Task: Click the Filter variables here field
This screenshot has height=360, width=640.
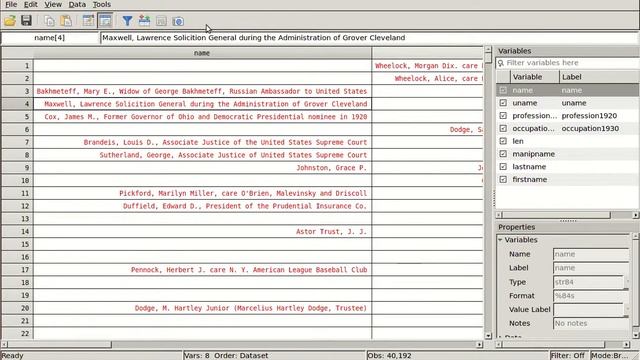Action: click(567, 63)
